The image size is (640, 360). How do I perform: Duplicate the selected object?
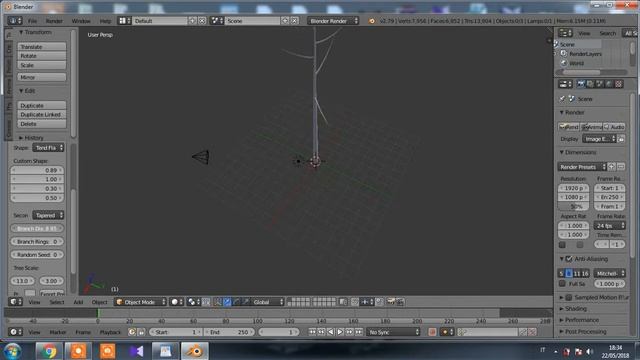tap(42, 105)
